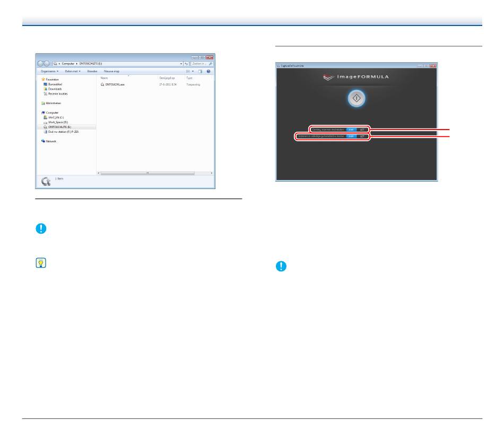The width and height of the screenshot is (504, 428).
Task: Set continuous scanning option to UIT
Action: click(x=362, y=130)
